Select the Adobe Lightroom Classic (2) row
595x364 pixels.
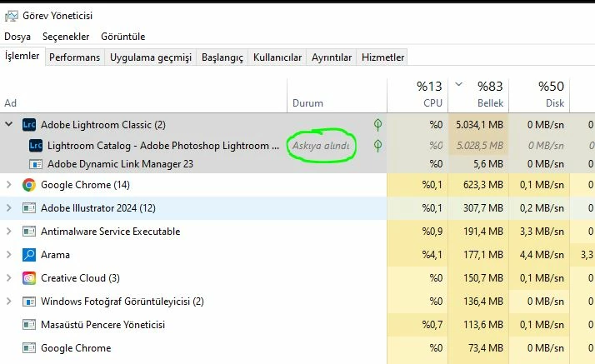tap(297, 125)
